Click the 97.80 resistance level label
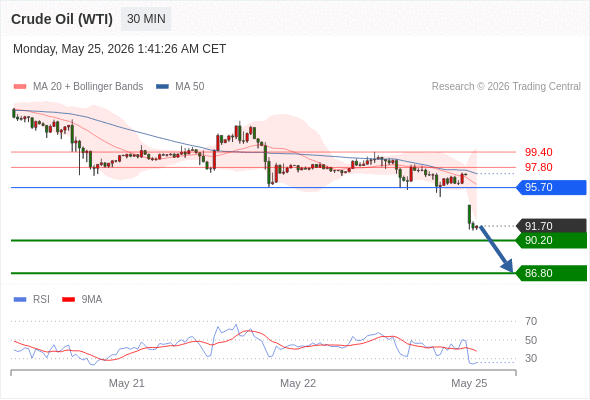Viewport: 590px width, 400px height. click(x=538, y=167)
